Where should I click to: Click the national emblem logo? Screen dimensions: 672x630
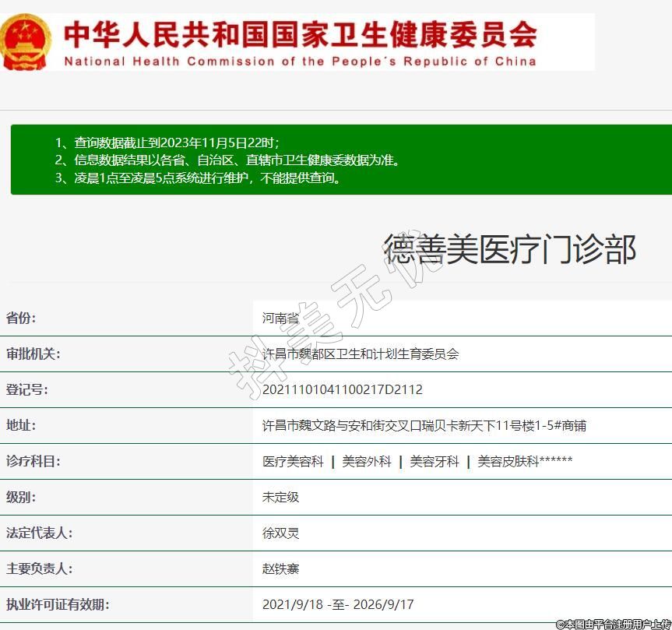pyautogui.click(x=26, y=41)
